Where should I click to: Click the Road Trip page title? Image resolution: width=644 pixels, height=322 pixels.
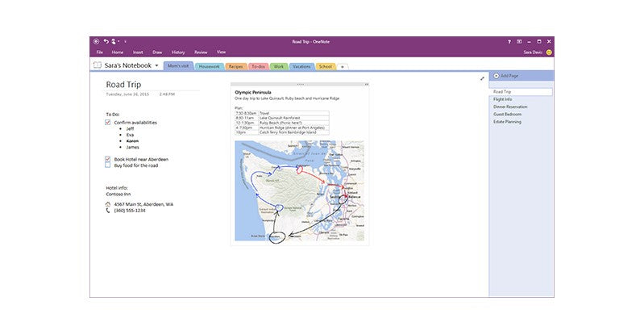click(123, 85)
